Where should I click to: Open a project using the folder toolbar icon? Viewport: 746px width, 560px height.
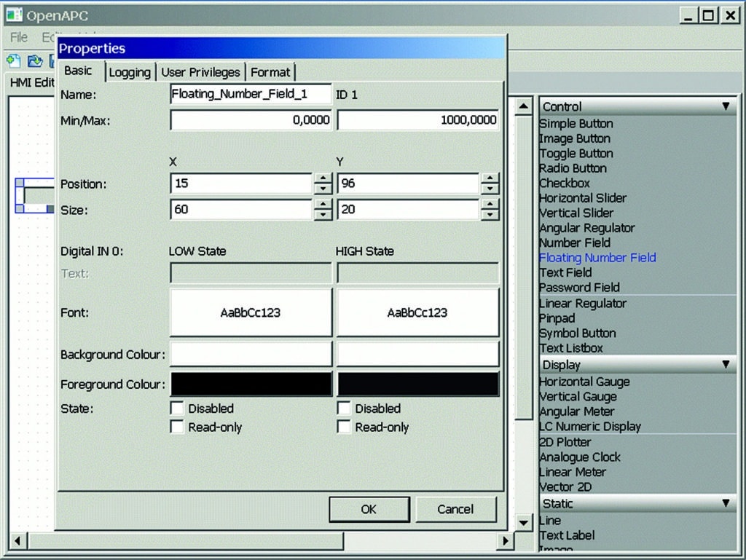tap(34, 62)
